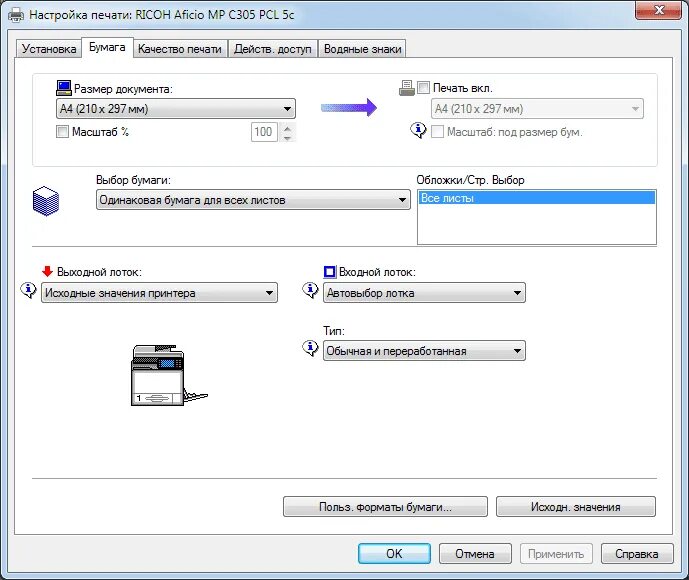Select Все листы in the Обложки/Стр. Выбор list
The width and height of the screenshot is (689, 580).
537,198
